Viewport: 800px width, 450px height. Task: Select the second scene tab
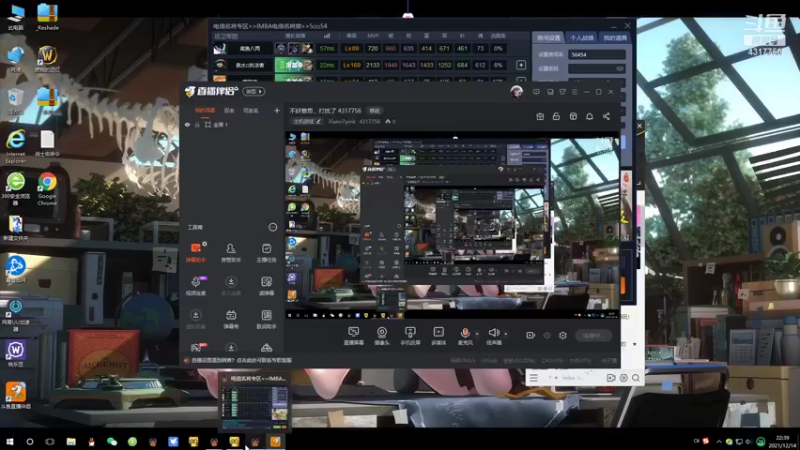229,110
